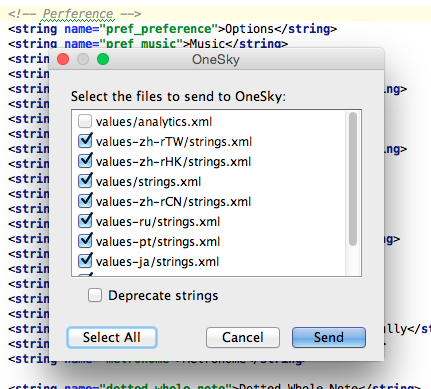Select the values-zh-rTW/strings.xml file label
The width and height of the screenshot is (431, 389).
(x=174, y=142)
